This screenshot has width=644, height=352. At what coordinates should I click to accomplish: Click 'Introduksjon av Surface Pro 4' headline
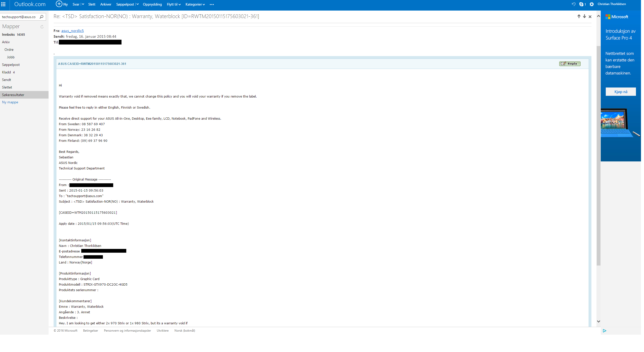(620, 34)
